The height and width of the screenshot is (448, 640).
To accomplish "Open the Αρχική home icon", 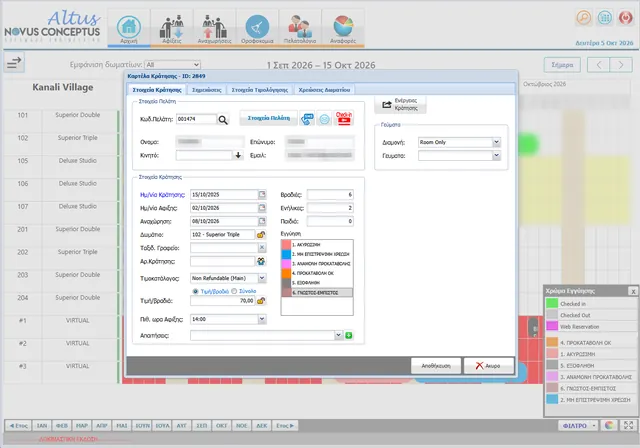I will pyautogui.click(x=129, y=27).
